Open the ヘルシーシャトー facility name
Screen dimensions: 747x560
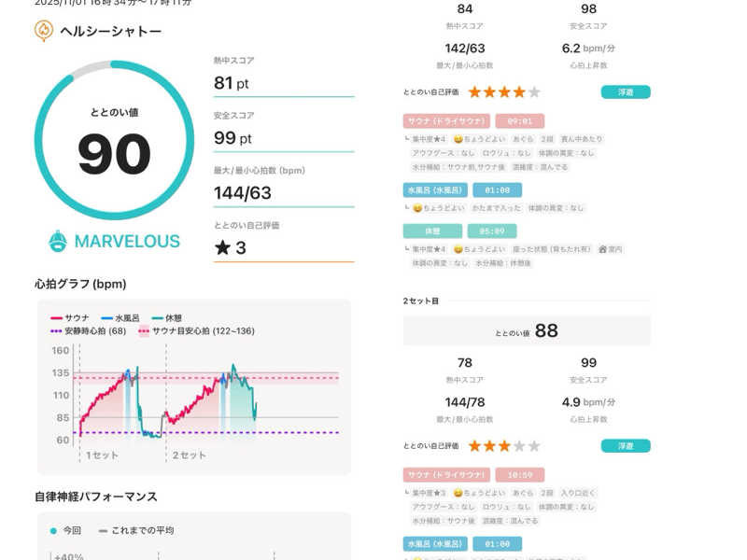(110, 31)
